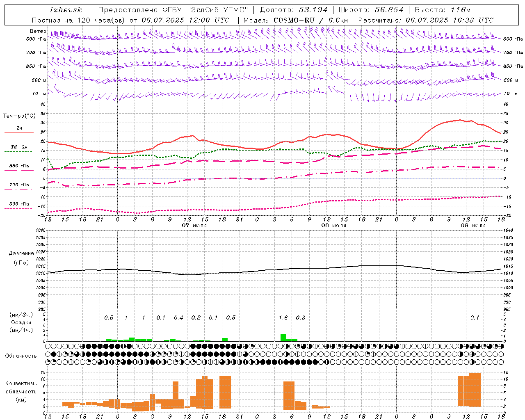Click the 'Широта: 56.854' latitude value
The image size is (525, 420).
click(371, 10)
